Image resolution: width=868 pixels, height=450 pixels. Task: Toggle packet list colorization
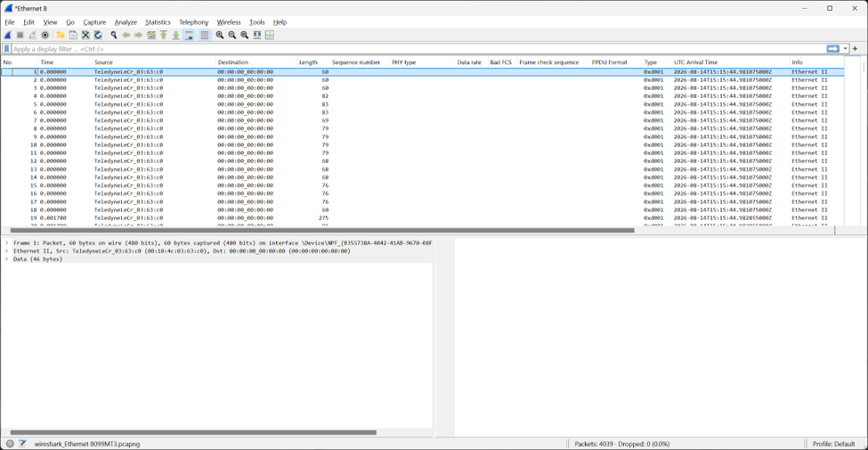(x=205, y=35)
